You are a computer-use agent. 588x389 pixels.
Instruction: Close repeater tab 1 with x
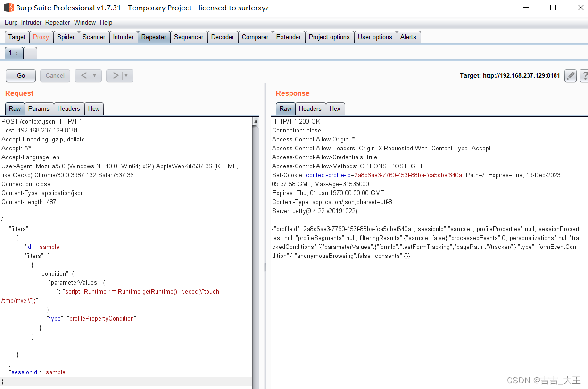[17, 54]
